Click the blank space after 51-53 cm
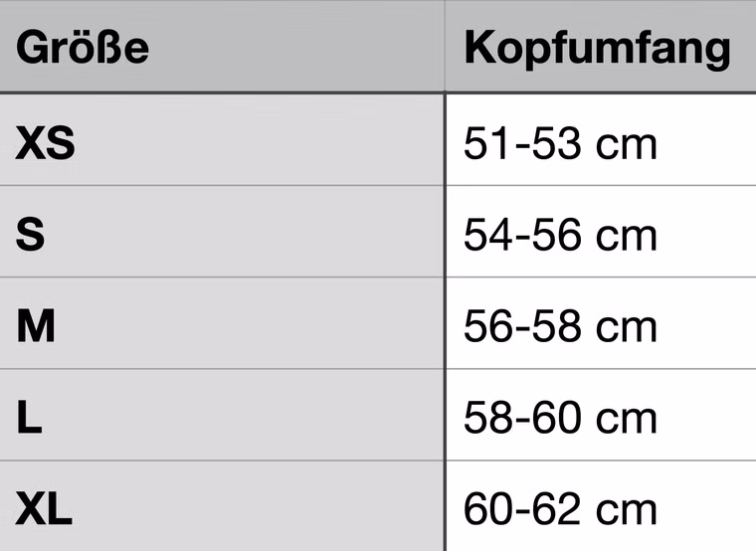The width and height of the screenshot is (756, 551). pyautogui.click(x=707, y=140)
